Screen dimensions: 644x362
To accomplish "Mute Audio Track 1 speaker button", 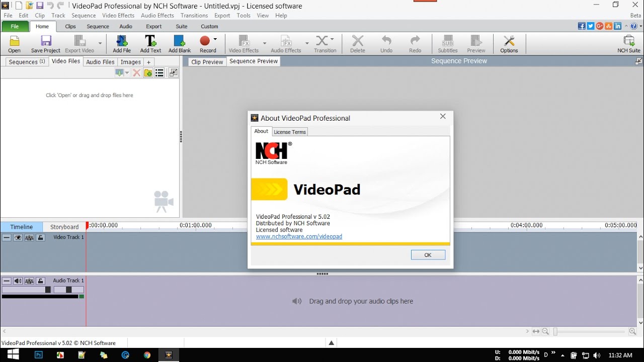I will pyautogui.click(x=18, y=281).
